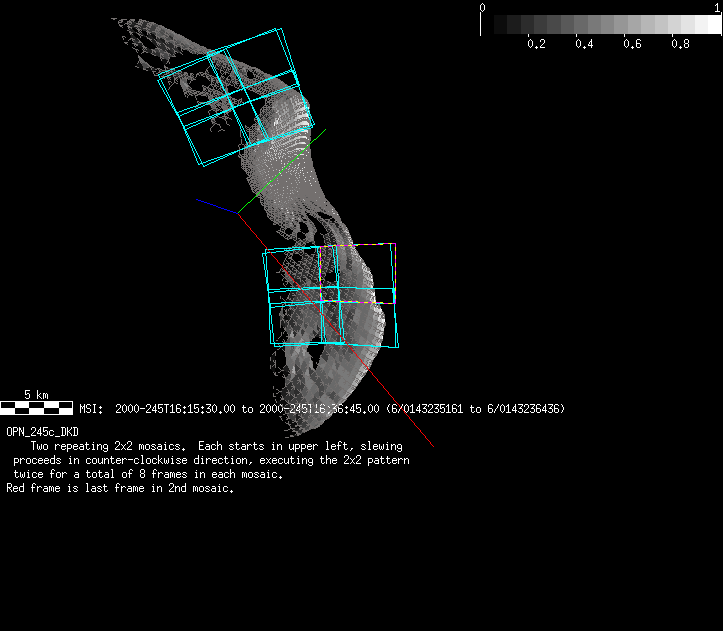Click the end time 2000-245T16:36:45.00
Screen dimensions: 723x631
(318, 409)
